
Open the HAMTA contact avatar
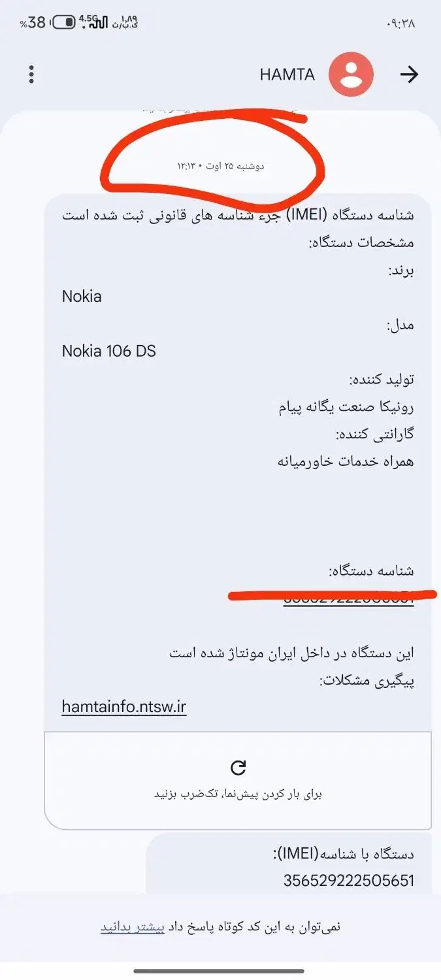[x=351, y=74]
